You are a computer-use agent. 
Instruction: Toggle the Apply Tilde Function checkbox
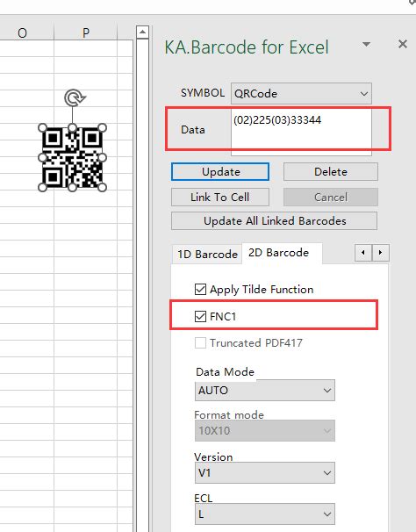[200, 290]
